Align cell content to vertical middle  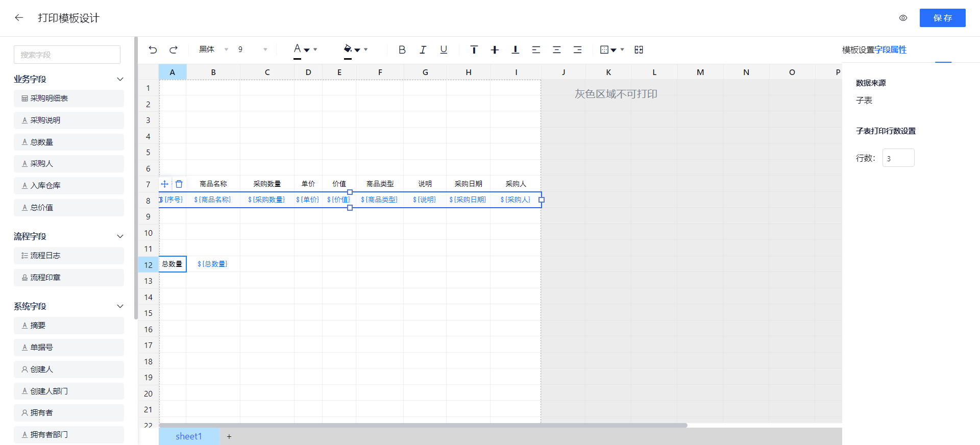pos(495,50)
